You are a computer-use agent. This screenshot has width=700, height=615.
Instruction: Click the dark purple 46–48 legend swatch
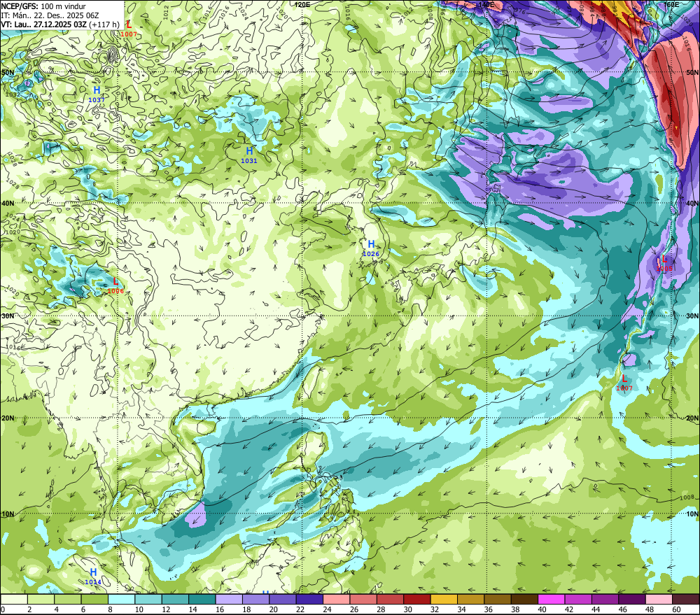coord(632,600)
